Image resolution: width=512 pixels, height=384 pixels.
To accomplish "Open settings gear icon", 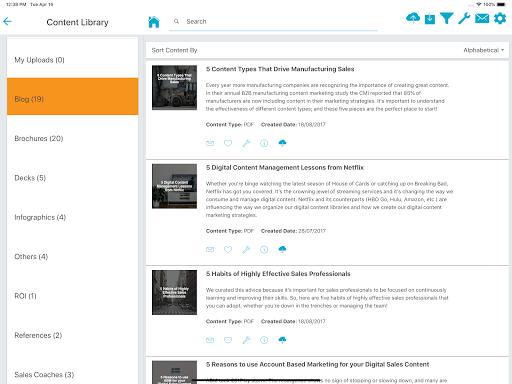I will pyautogui.click(x=500, y=18).
